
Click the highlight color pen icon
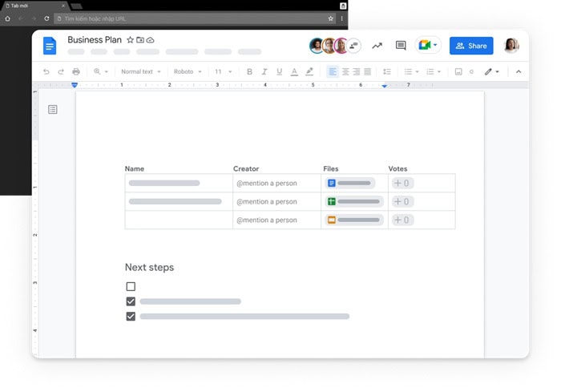309,71
